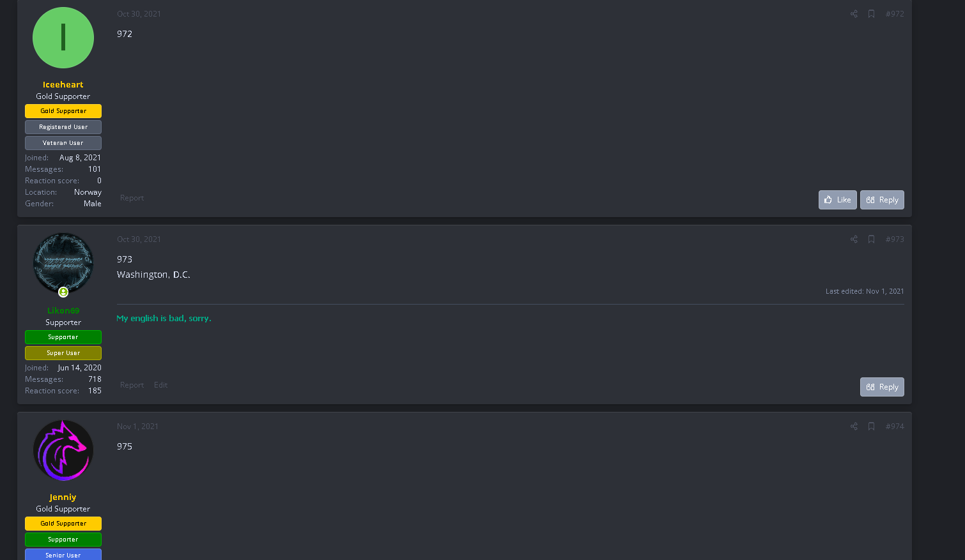Reply to Likon69's post 973
This screenshot has width=965, height=560.
[882, 387]
